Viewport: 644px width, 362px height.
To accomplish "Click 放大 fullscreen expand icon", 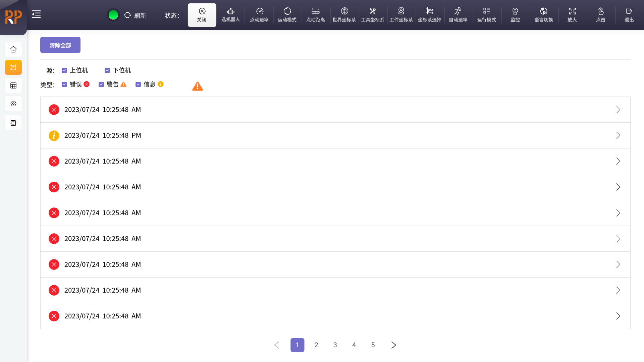I will [x=572, y=11].
